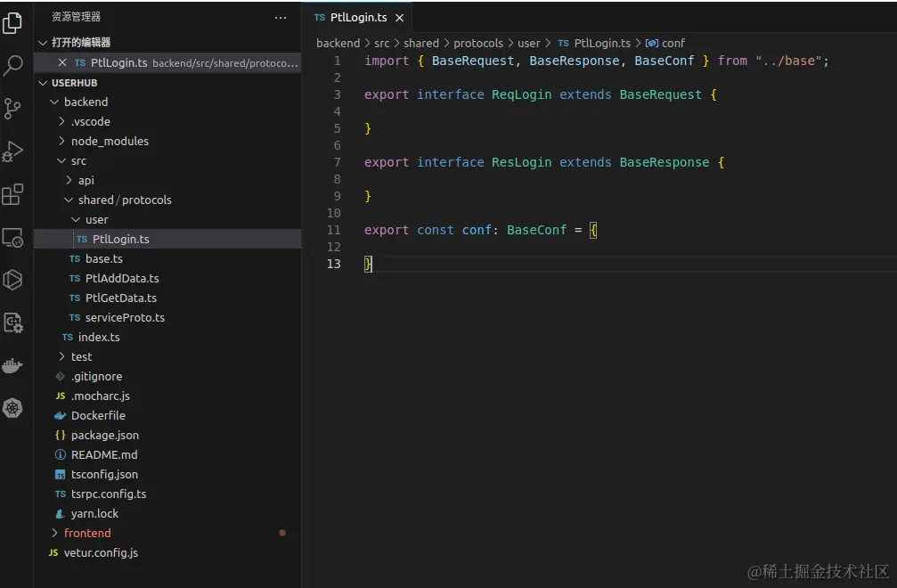Expand the node_modules folder
The width and height of the screenshot is (897, 588).
[61, 141]
